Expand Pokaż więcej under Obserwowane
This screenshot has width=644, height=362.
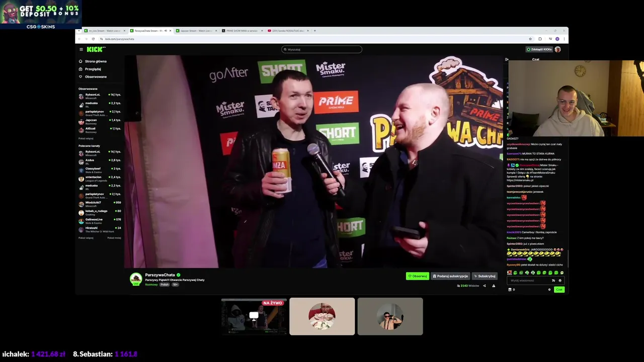[86, 138]
